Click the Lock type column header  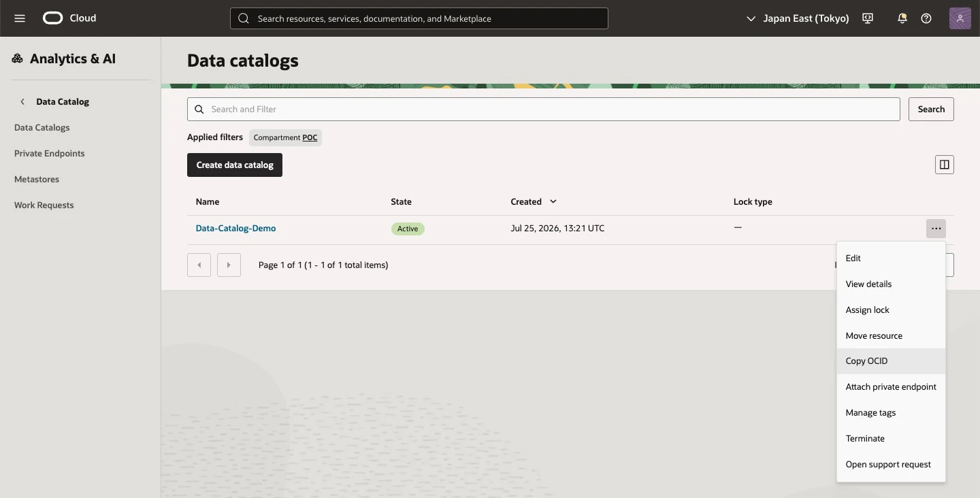pos(753,202)
